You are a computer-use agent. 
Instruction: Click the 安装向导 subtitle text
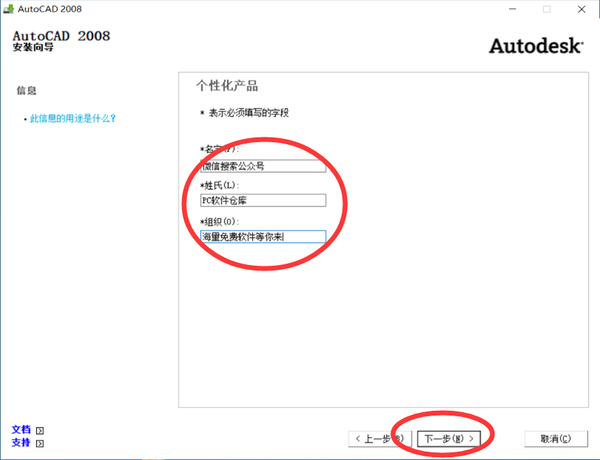33,47
